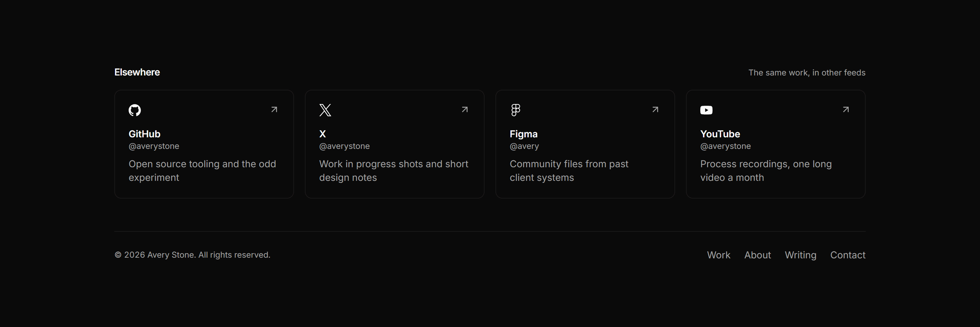Click 'Community files from past client systems' text
This screenshot has width=980, height=327.
point(569,171)
